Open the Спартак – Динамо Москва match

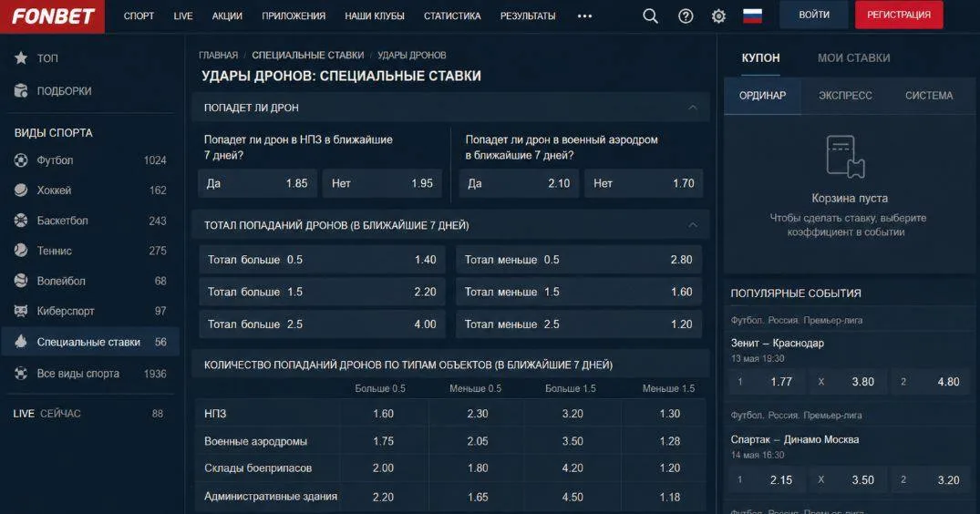(x=794, y=439)
